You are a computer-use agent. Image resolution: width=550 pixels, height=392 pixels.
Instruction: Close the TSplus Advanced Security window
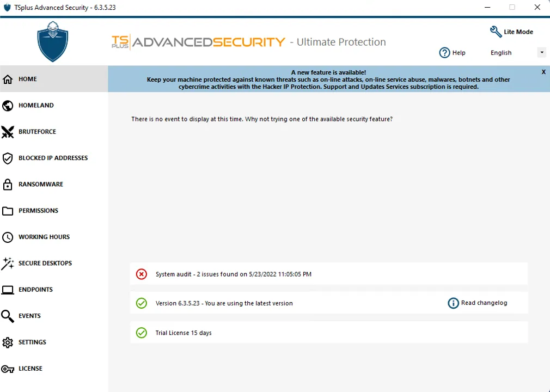point(537,8)
